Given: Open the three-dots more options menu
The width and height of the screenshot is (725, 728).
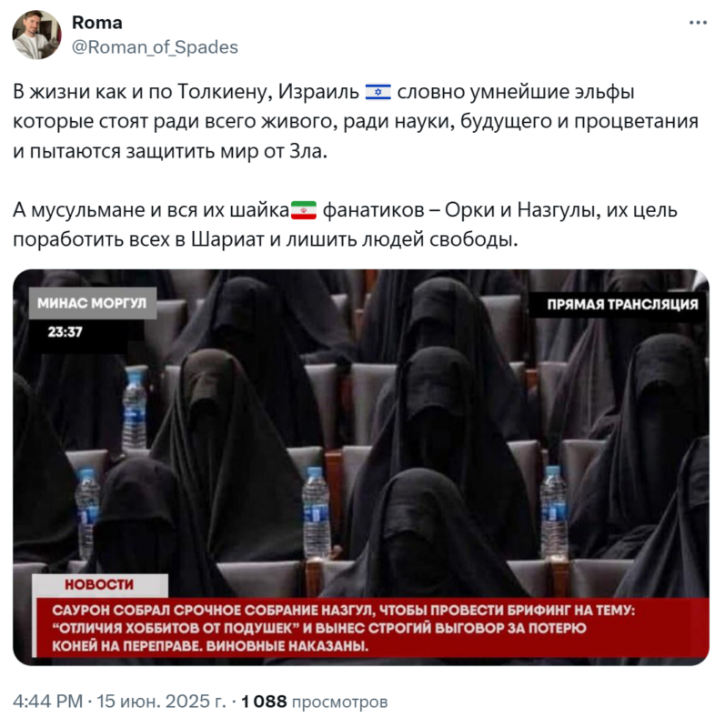Looking at the screenshot, I should click(697, 22).
